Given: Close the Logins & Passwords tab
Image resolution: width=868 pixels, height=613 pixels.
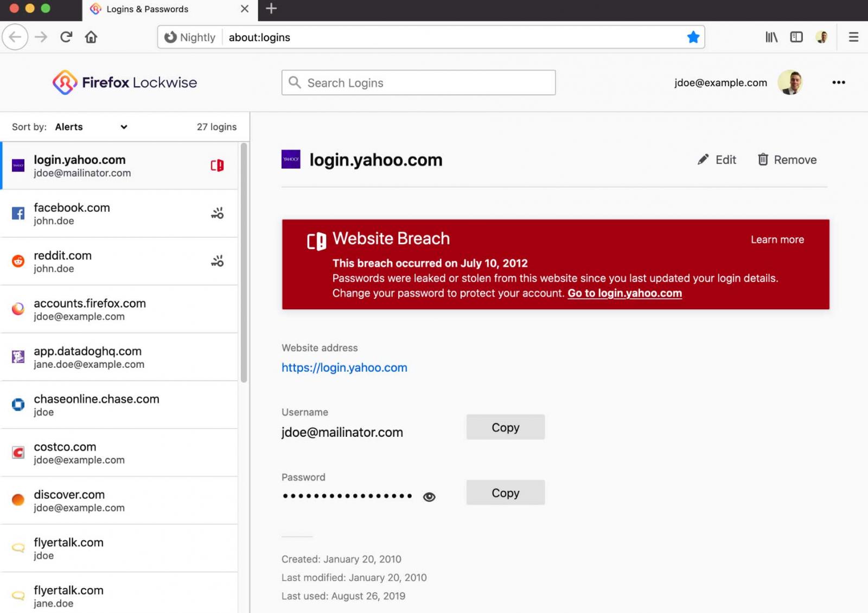Looking at the screenshot, I should click(245, 9).
